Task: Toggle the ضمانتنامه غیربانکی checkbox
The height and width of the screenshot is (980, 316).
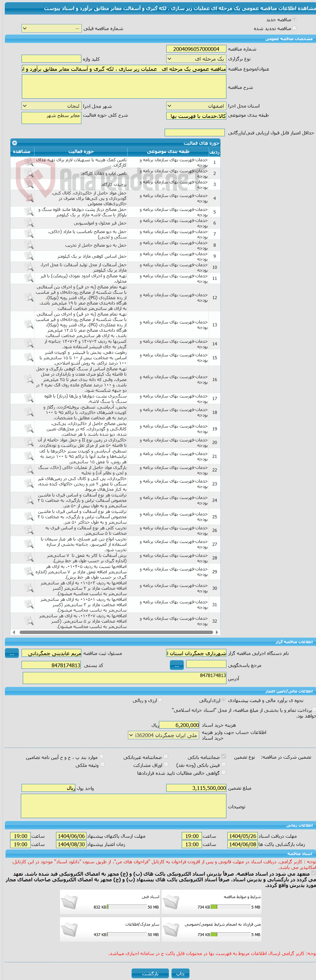Action: tap(166, 756)
